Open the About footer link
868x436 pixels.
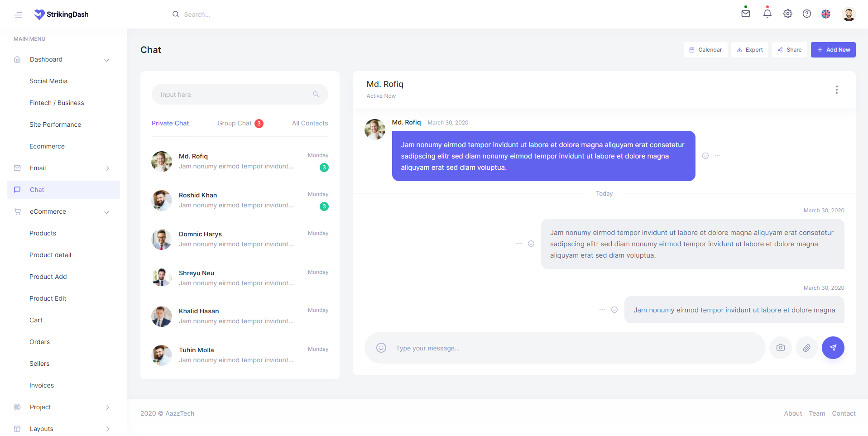coord(793,413)
